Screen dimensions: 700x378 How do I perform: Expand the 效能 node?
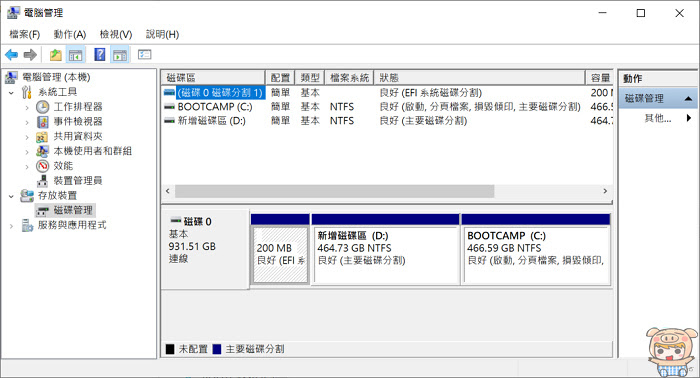(x=27, y=166)
